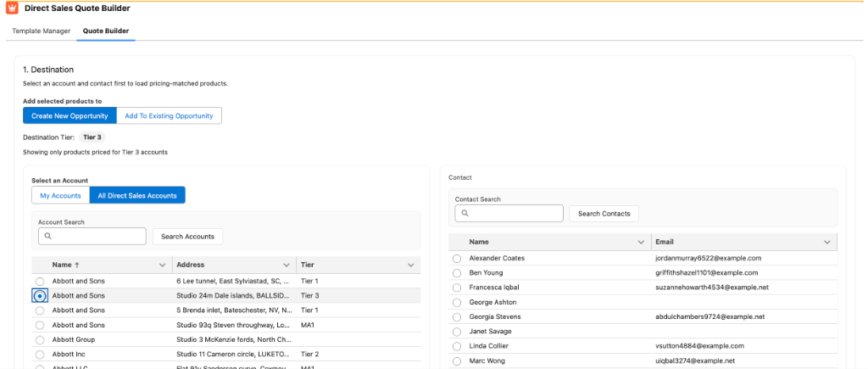
Task: Open the account Name column menu chevron
Action: tap(162, 266)
